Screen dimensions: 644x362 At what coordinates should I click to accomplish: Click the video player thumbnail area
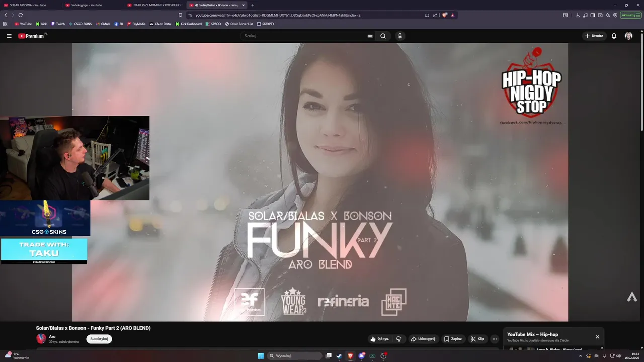(x=320, y=182)
